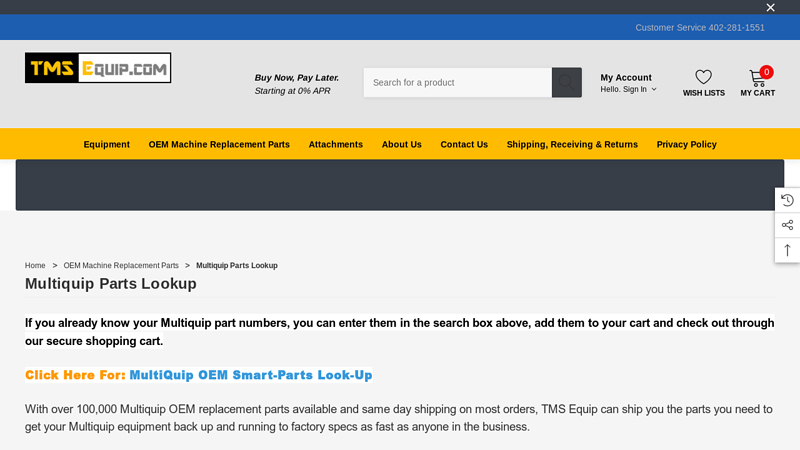Screen dimensions: 800x450
Task: Click the TMS Equip.com logo
Action: pyautogui.click(x=98, y=67)
